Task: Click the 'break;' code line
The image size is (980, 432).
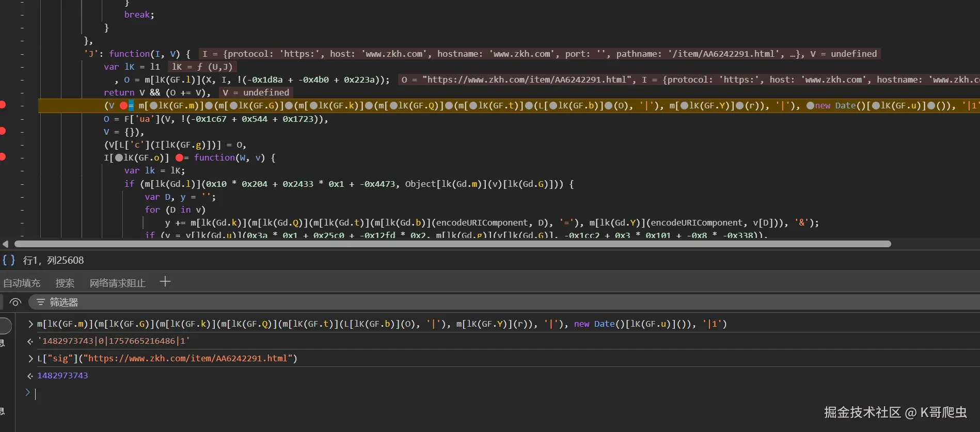Action: [139, 14]
